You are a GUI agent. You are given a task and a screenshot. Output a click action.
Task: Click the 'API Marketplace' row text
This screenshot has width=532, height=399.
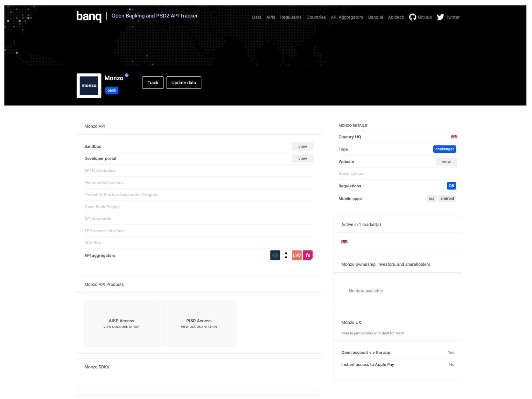tap(100, 171)
